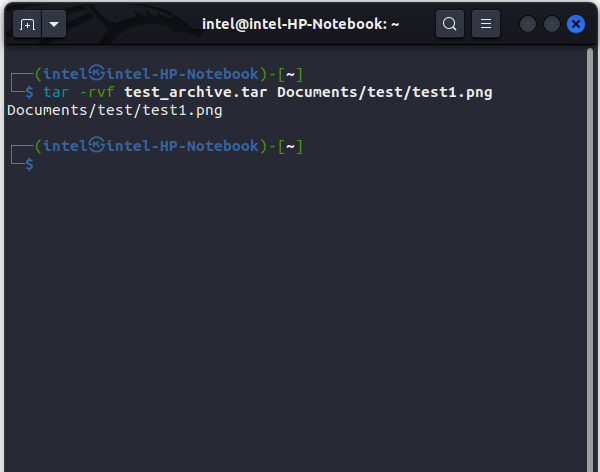Click the tilde directory in the second prompt
600x472 pixels.
click(x=290, y=146)
